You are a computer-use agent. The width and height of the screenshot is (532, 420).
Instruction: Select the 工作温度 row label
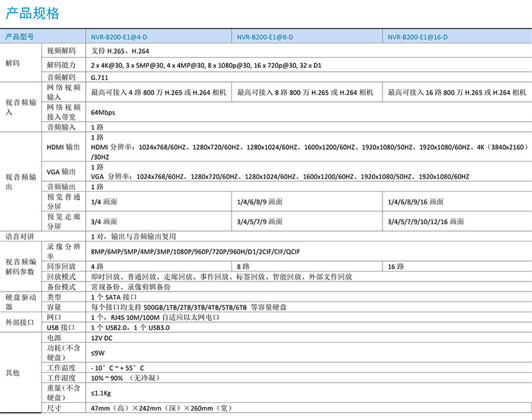point(61,367)
